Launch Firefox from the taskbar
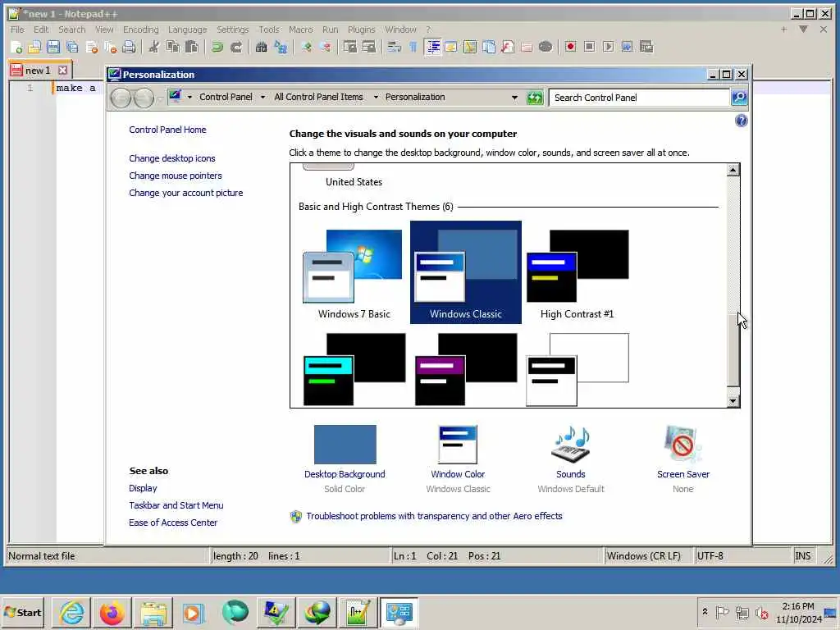840x630 pixels. pos(112,612)
